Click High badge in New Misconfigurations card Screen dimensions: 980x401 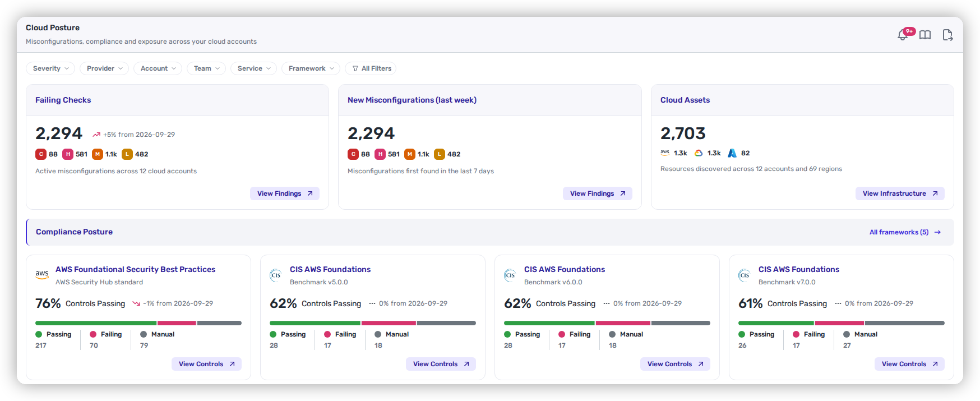pyautogui.click(x=380, y=154)
